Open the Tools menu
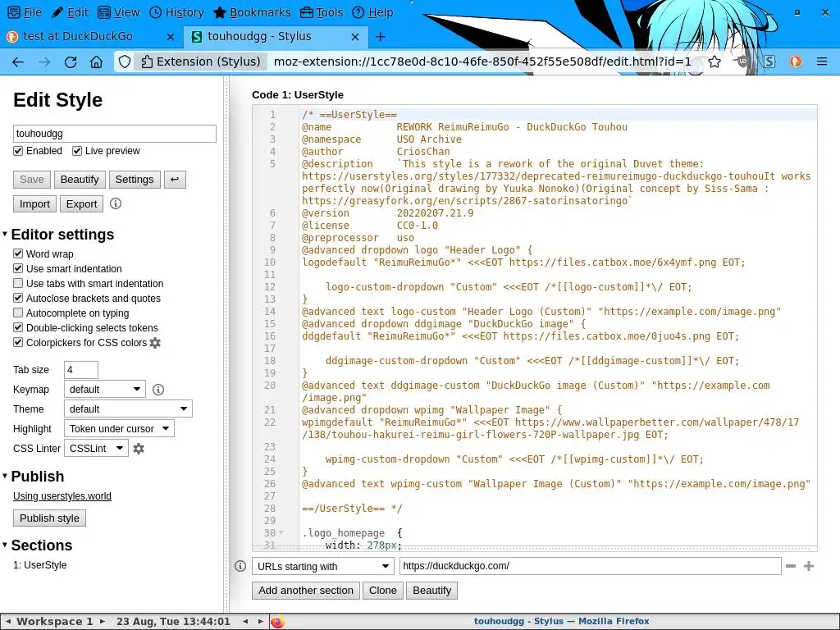 pyautogui.click(x=322, y=12)
